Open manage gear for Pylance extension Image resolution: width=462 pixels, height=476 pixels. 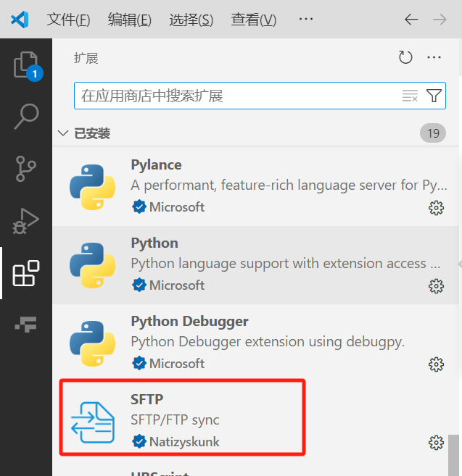tap(436, 208)
